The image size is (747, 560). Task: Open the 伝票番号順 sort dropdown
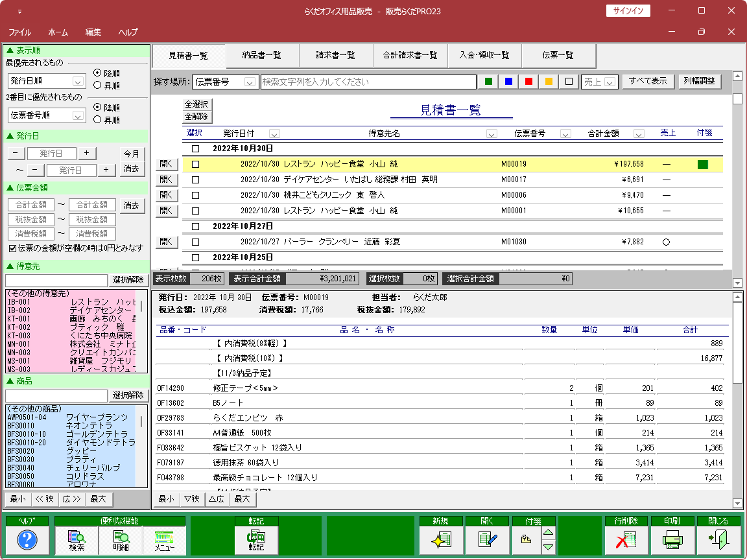[x=78, y=116]
